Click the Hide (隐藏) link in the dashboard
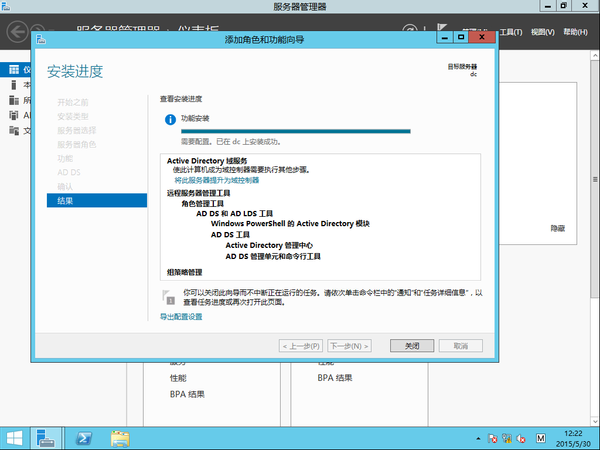Viewport: 600px width, 450px height. pyautogui.click(x=558, y=228)
